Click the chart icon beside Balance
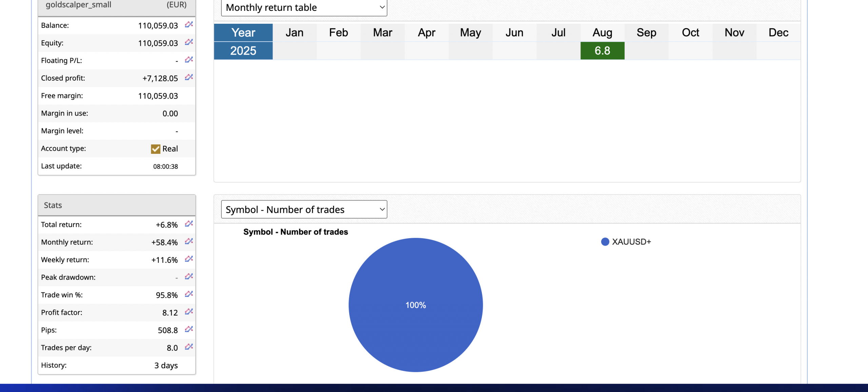Viewport: 868px width, 392px height. [x=189, y=24]
